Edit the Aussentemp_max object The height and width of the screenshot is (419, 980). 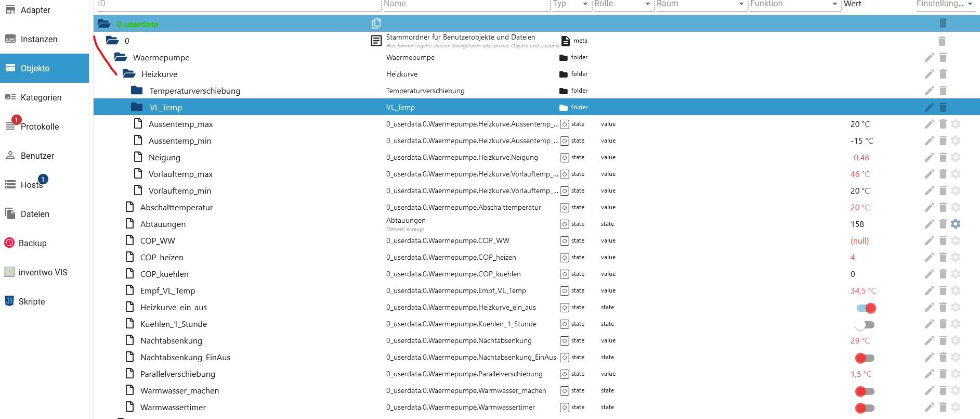[x=929, y=124]
